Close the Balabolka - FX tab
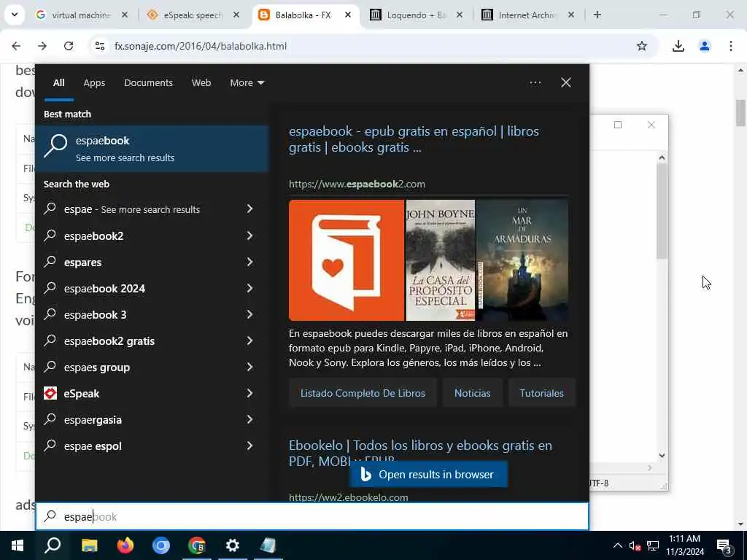 coord(348,15)
